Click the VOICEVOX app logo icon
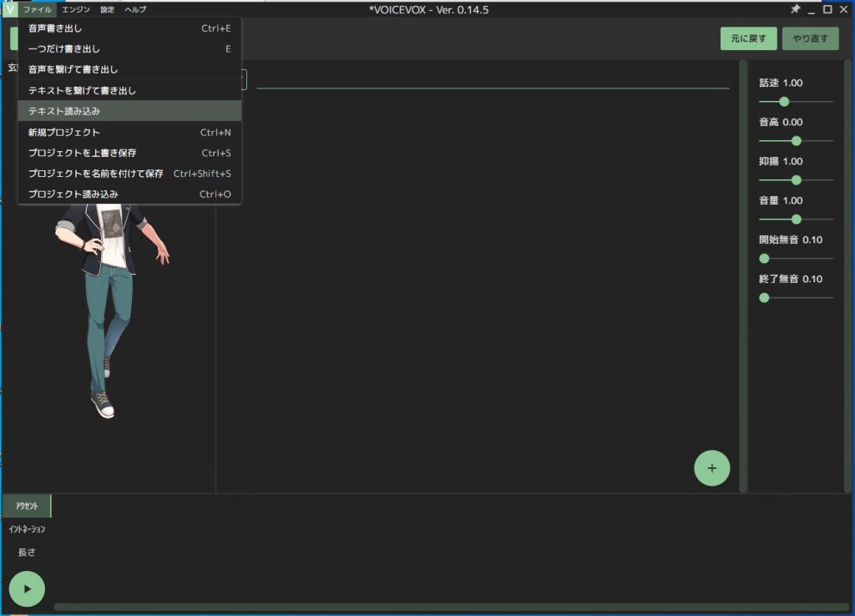This screenshot has width=855, height=616. (10, 9)
